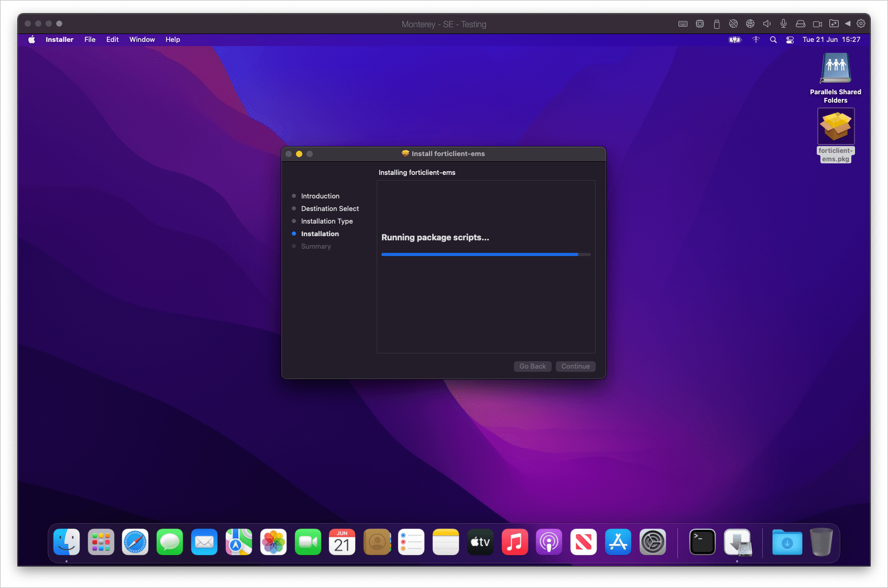
Task: Launch Apple TV from Dock
Action: 480,542
